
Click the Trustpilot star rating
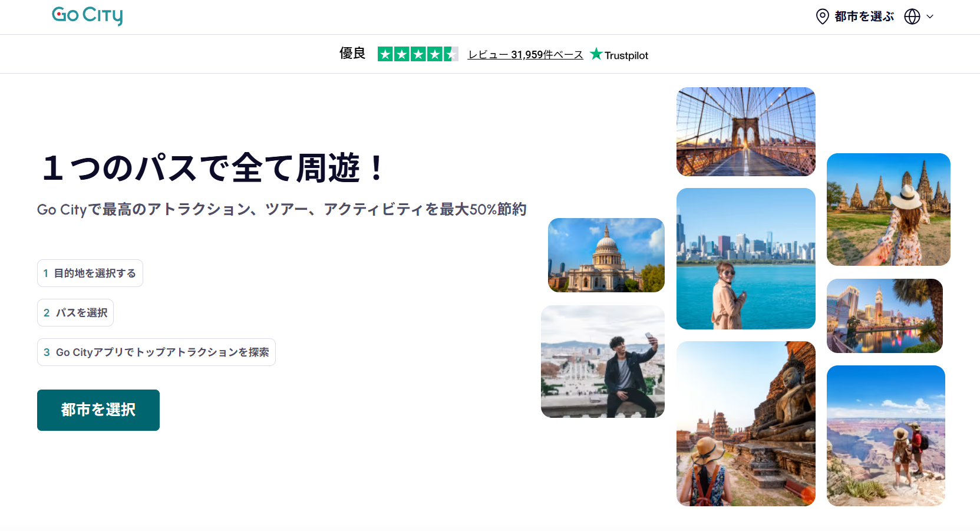tap(417, 54)
